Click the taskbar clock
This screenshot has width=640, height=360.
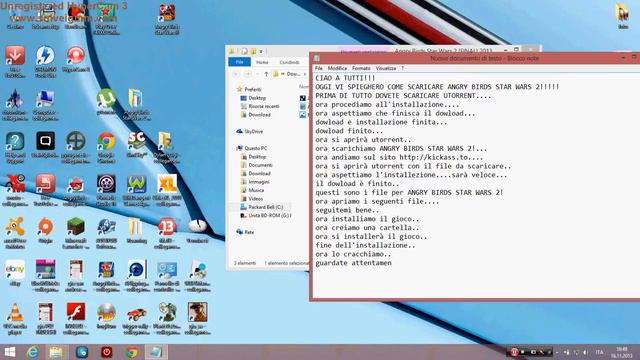click(622, 352)
